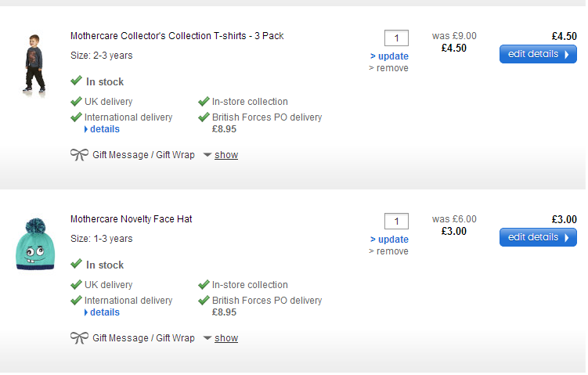Click UK delivery checkmark for T-shirts pack
The width and height of the screenshot is (588, 375).
[76, 102]
